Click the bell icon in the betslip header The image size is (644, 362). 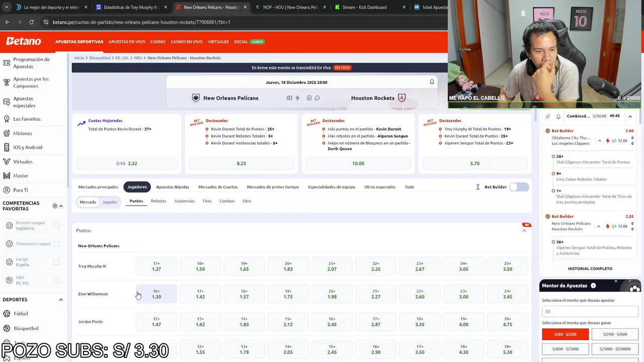point(558,116)
